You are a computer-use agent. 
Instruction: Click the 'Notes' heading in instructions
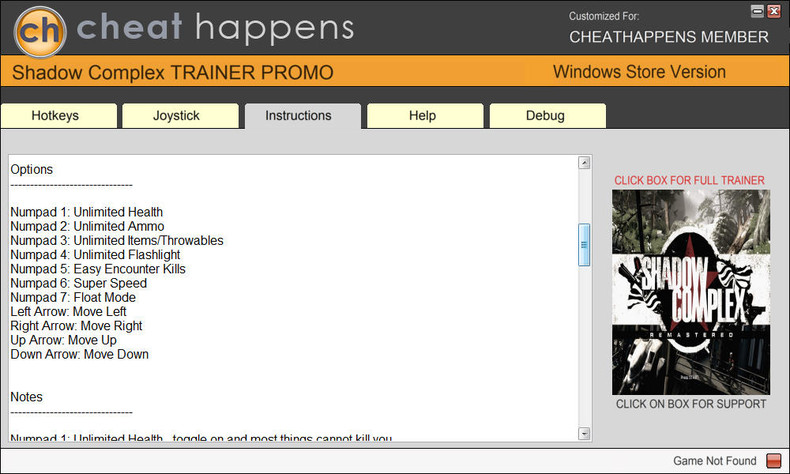(27, 397)
